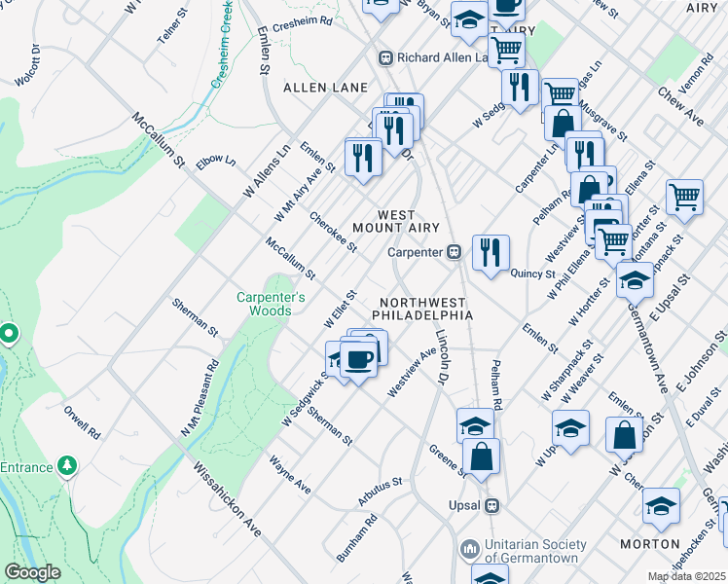
Task: Open the restaurant marker beside Quincy St
Action: 491,253
